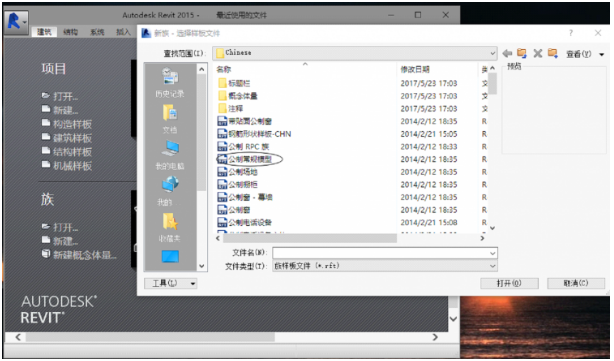Viewport: 614px width, 361px height.
Task: Click 新建 under the 族 section
Action: (x=60, y=241)
